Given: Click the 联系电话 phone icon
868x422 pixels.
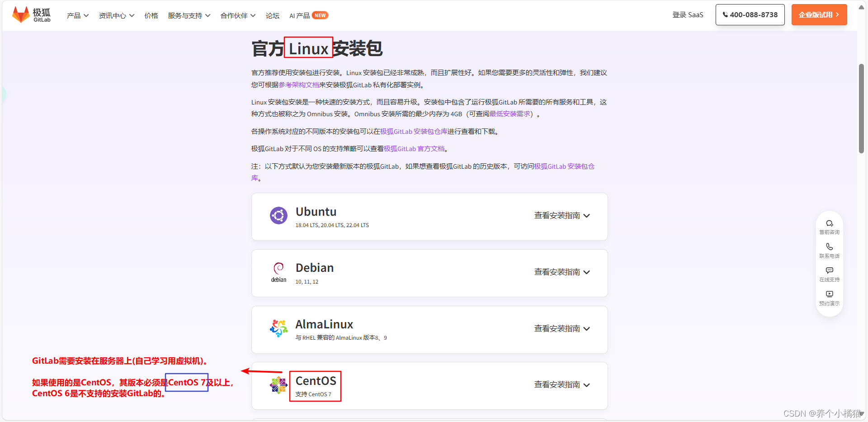Looking at the screenshot, I should 830,247.
